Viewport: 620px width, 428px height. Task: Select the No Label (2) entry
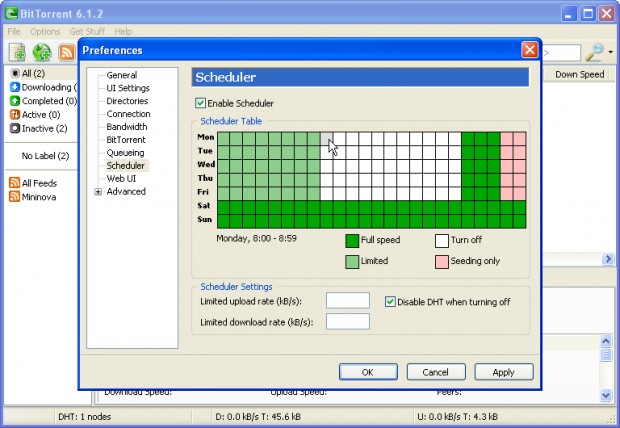(45, 156)
